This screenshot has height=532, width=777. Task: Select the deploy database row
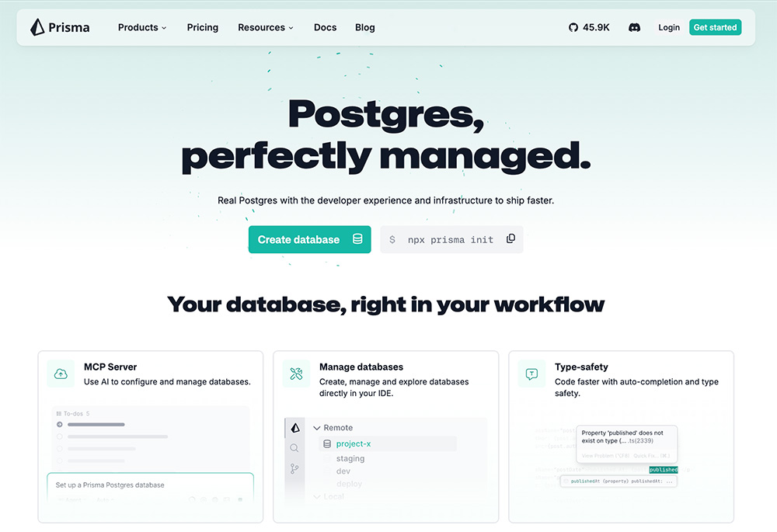point(349,483)
